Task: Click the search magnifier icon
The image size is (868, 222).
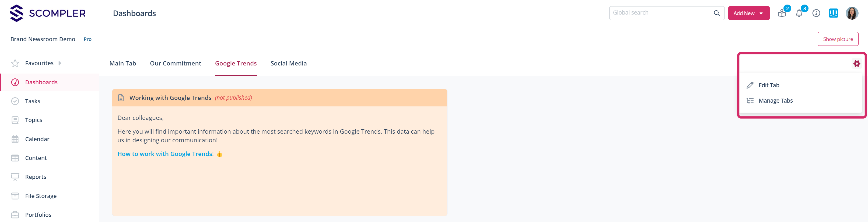Action: [717, 13]
